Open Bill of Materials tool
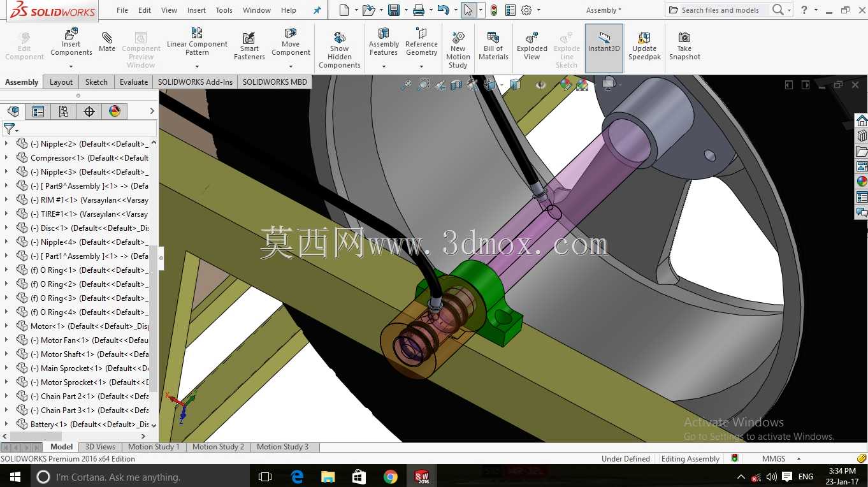 click(493, 46)
